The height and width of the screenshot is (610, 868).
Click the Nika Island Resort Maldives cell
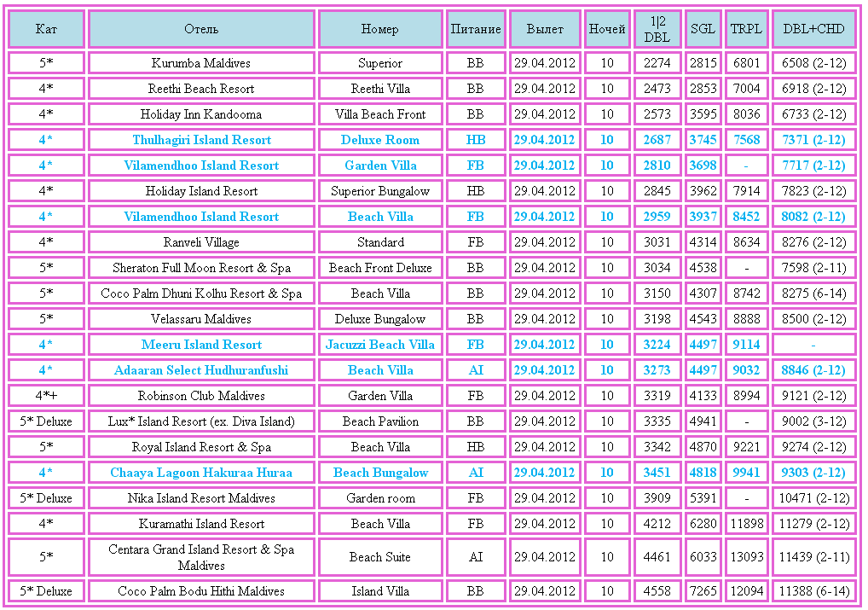tap(201, 498)
